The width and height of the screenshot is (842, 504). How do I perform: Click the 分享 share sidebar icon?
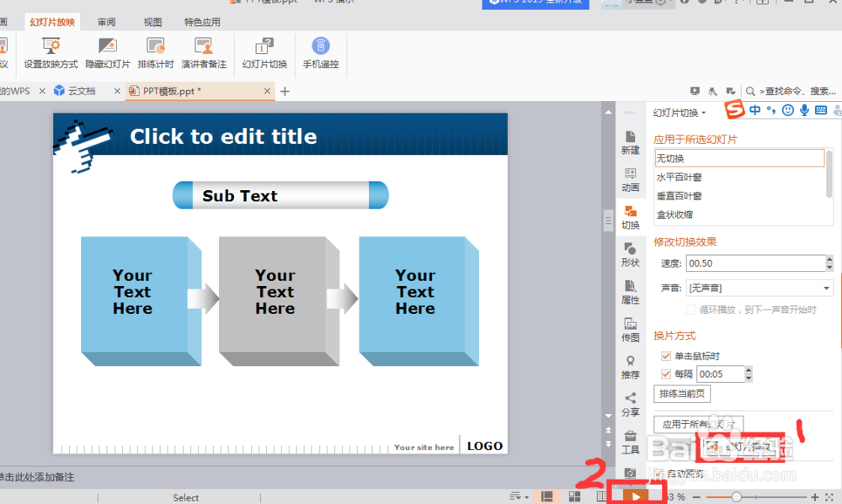[x=631, y=404]
